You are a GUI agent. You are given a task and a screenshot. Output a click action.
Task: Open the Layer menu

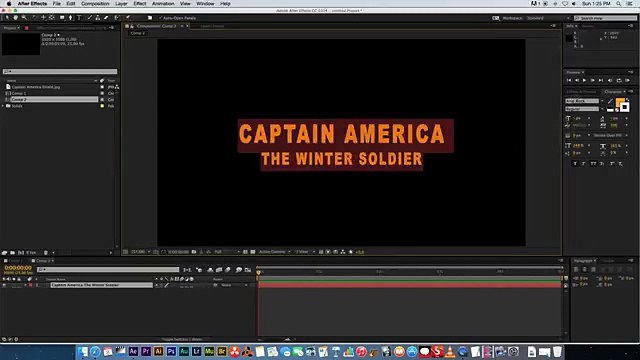(121, 3)
